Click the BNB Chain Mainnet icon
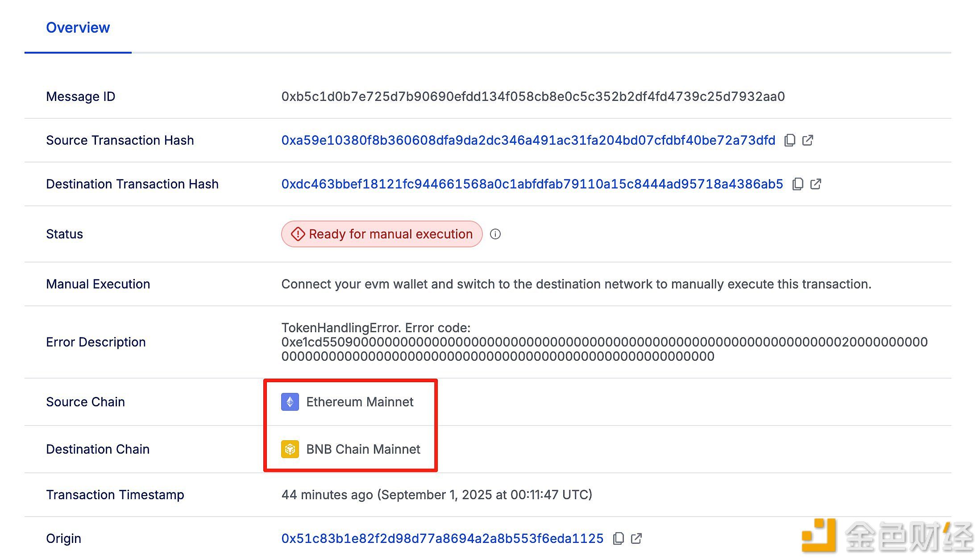 click(290, 449)
